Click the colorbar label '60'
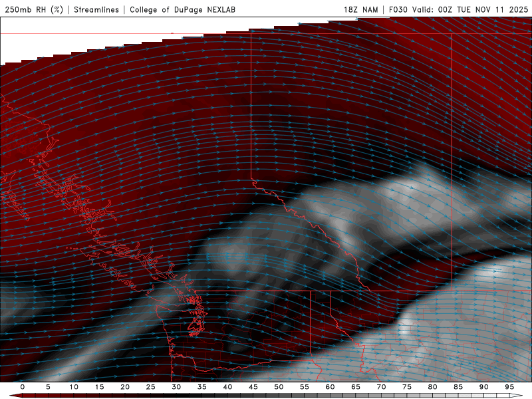This screenshot has width=532, height=399. point(330,387)
